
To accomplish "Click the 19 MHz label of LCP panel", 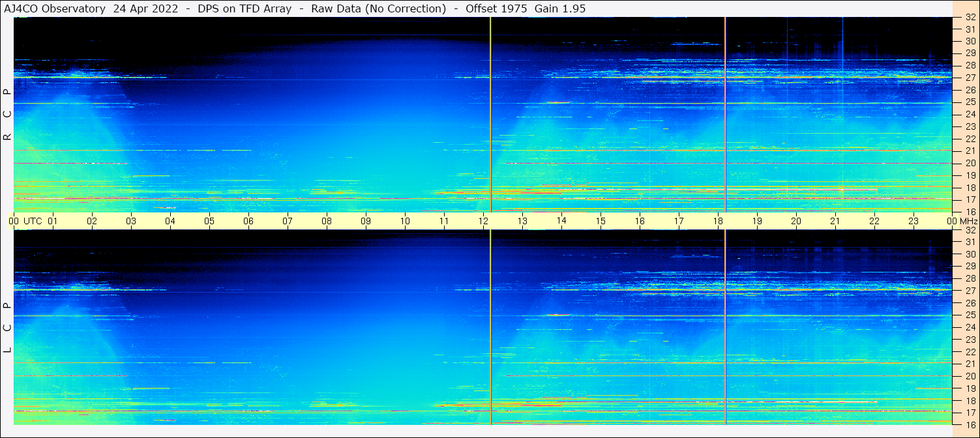I will point(970,388).
